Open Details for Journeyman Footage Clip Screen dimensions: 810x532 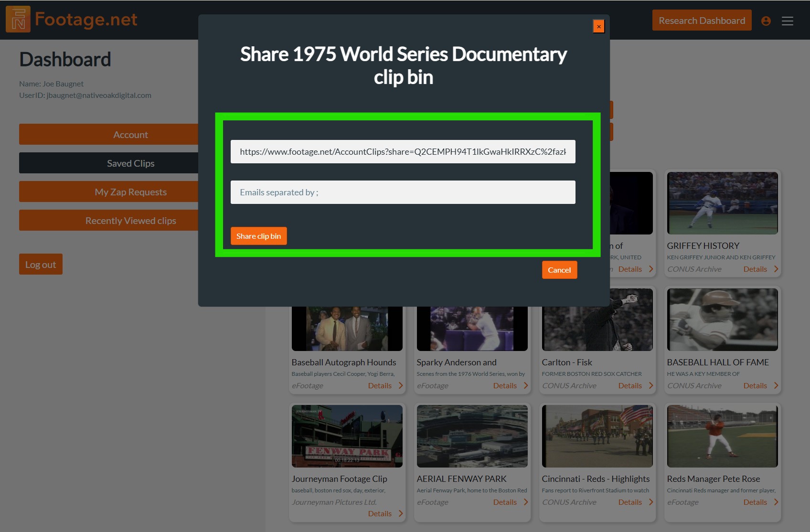(380, 514)
